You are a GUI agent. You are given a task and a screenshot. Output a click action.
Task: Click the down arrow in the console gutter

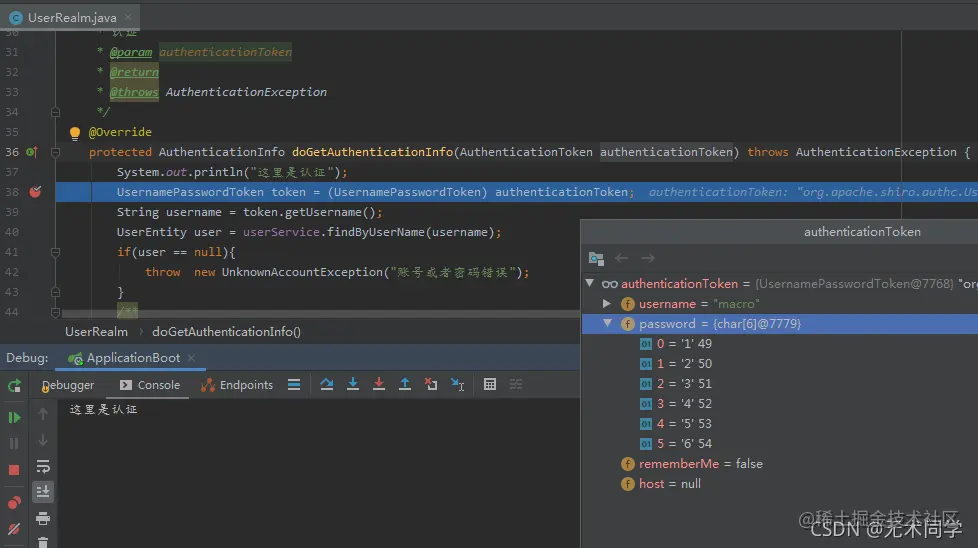42,440
